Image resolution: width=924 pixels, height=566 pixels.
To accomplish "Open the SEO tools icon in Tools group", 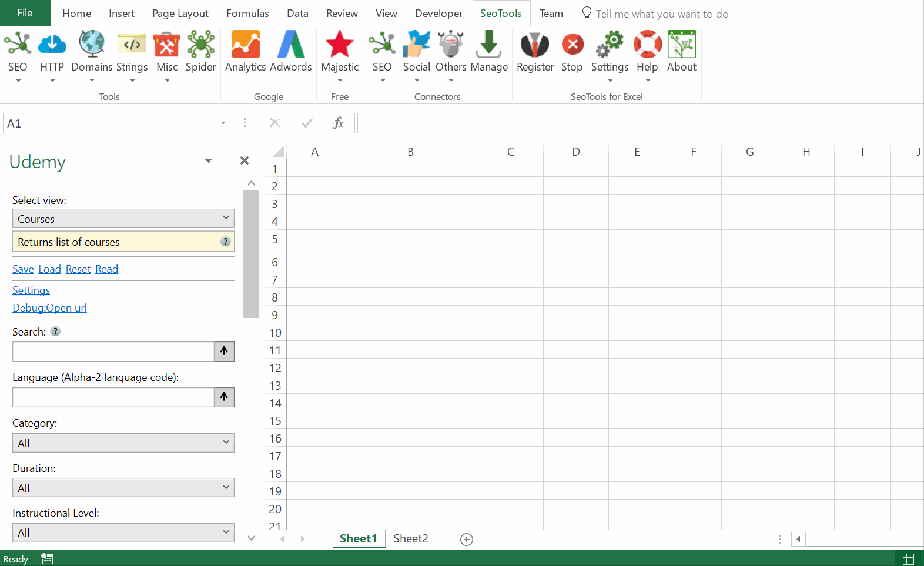I will click(x=18, y=44).
